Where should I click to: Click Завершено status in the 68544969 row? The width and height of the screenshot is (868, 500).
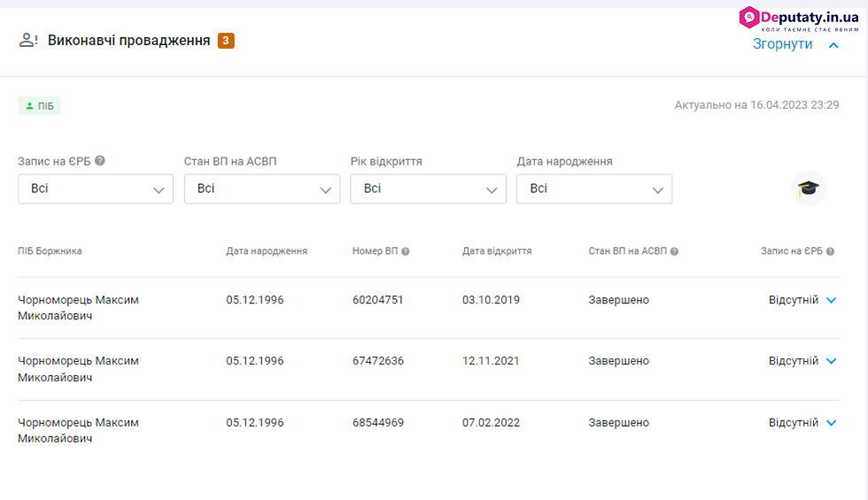pos(618,423)
